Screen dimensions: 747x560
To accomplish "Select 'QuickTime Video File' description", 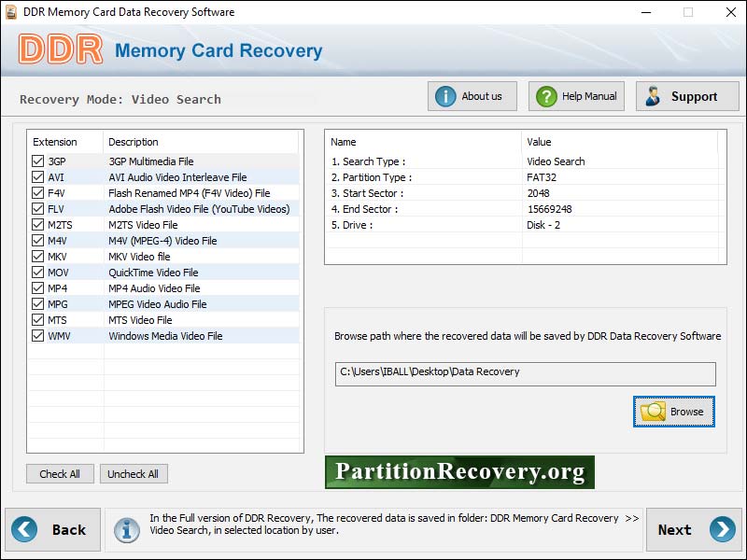I will tap(153, 273).
